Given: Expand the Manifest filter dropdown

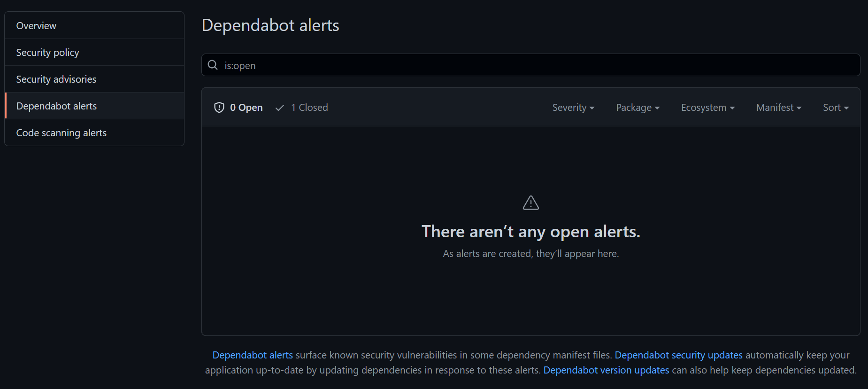Looking at the screenshot, I should [x=778, y=108].
